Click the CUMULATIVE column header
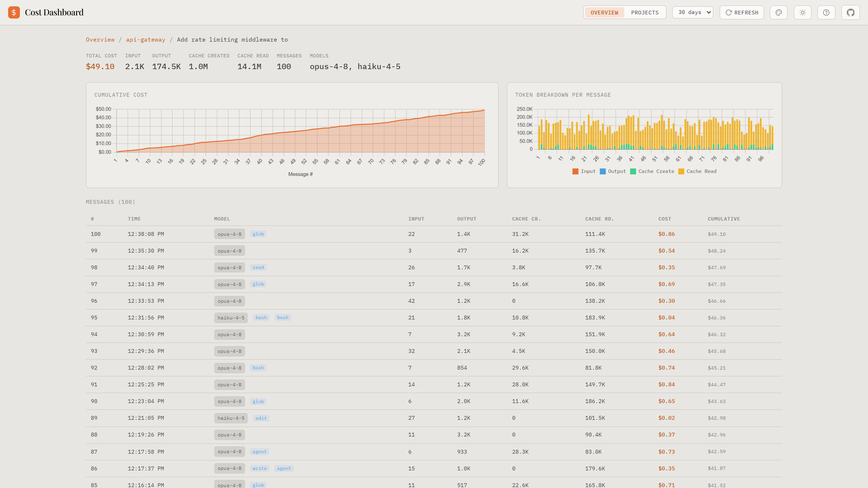 pos(724,219)
